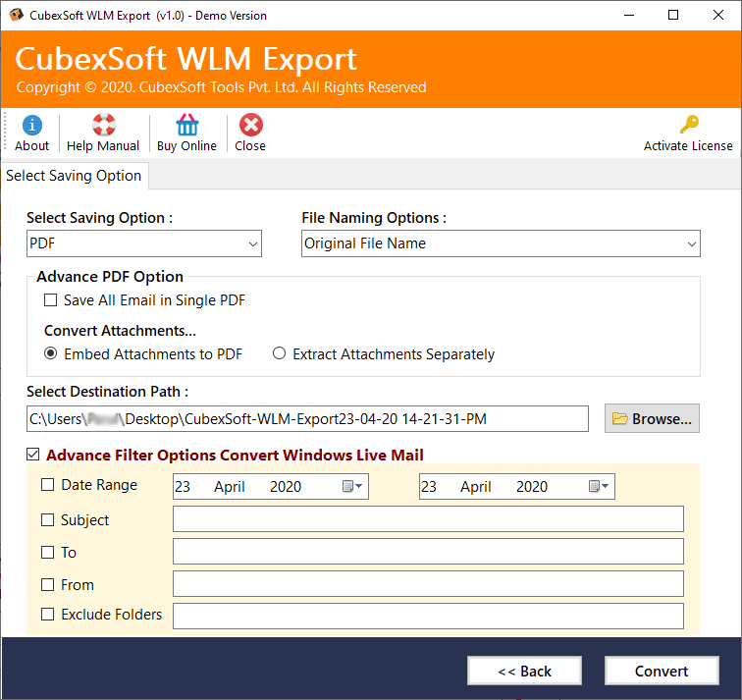Switch to Select Saving Option tab
This screenshot has width=742, height=700.
click(x=75, y=176)
